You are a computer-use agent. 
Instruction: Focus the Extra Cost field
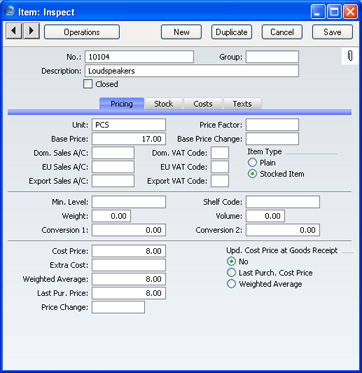129,265
